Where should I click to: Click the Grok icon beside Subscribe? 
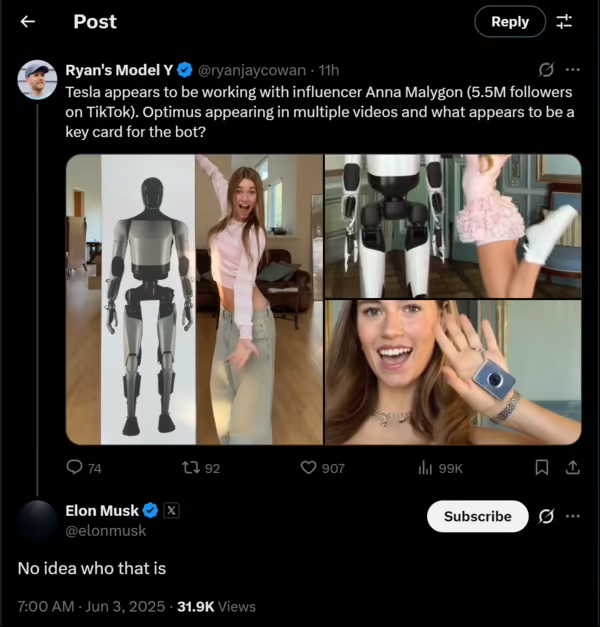[546, 516]
